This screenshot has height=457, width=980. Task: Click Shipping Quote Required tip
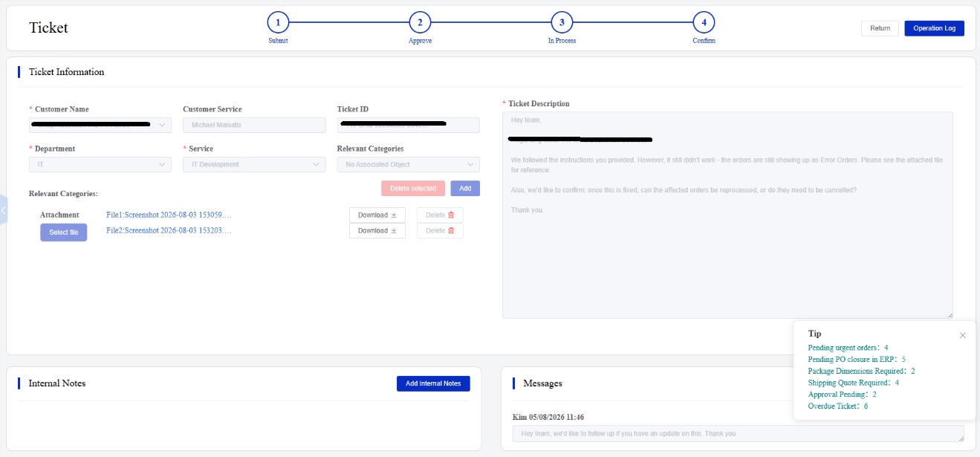coord(854,383)
